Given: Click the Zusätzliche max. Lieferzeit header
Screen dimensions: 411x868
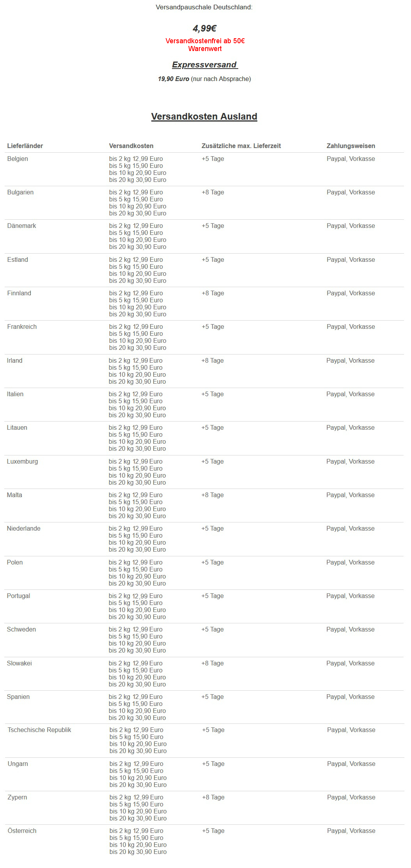Looking at the screenshot, I should [241, 146].
